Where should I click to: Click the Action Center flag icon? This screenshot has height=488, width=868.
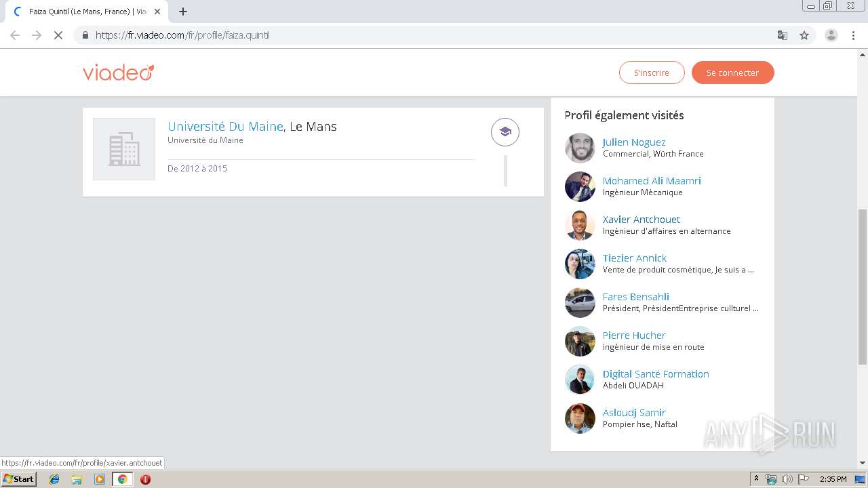tap(804, 479)
